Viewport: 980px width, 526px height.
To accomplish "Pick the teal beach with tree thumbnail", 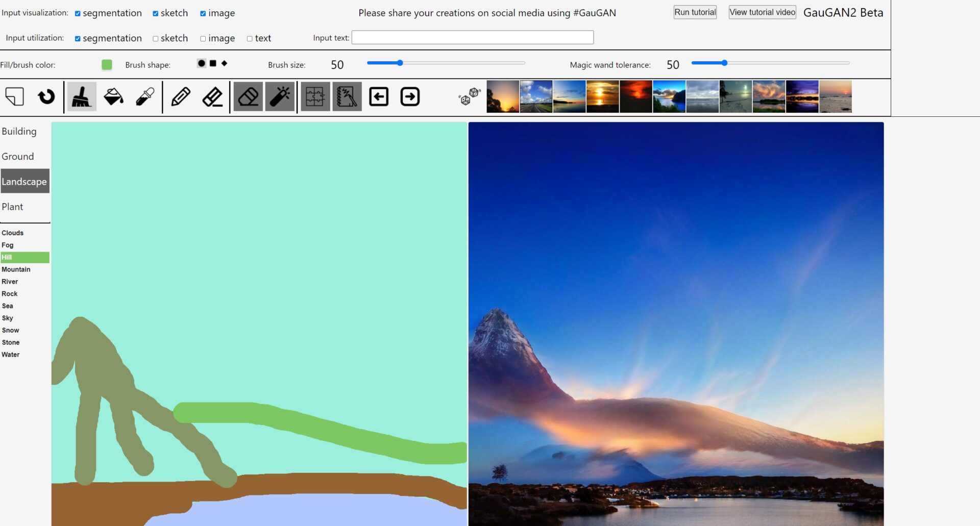I will pos(736,96).
